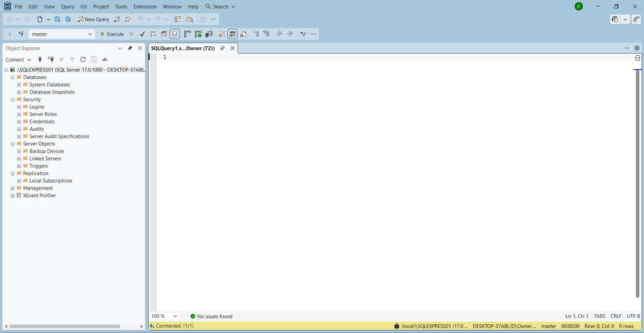This screenshot has width=644, height=333.
Task: Toggle results to grid mode
Action: point(232,34)
